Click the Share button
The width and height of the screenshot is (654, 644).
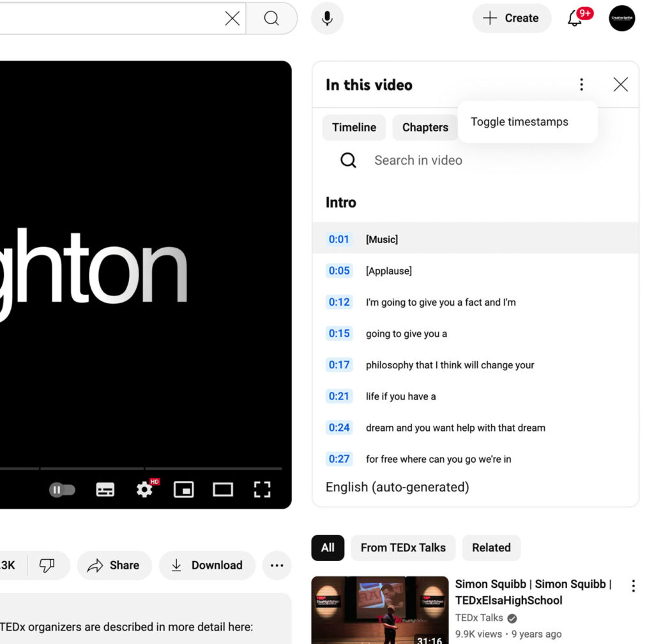click(x=114, y=565)
